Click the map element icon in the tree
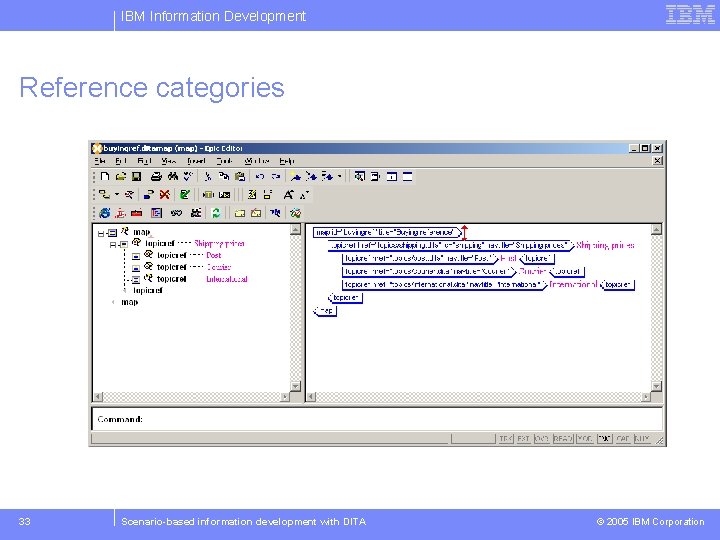The width and height of the screenshot is (720, 540). click(x=124, y=231)
